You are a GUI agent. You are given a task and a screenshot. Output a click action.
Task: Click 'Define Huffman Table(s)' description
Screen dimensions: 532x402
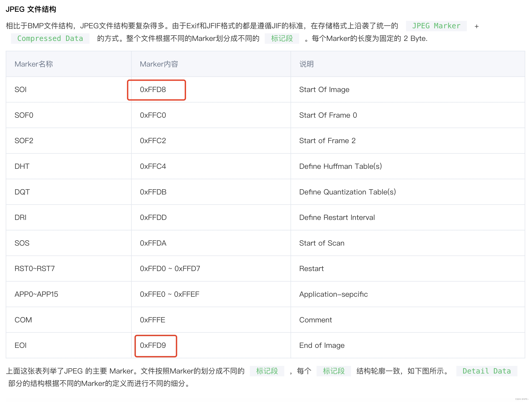[340, 166]
